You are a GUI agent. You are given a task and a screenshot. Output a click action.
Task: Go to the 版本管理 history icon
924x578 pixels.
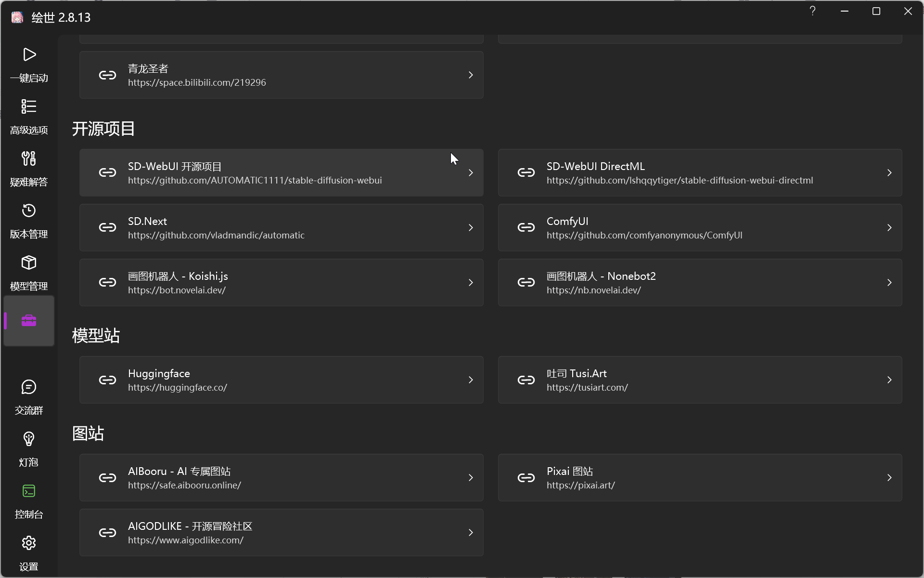coord(29,211)
